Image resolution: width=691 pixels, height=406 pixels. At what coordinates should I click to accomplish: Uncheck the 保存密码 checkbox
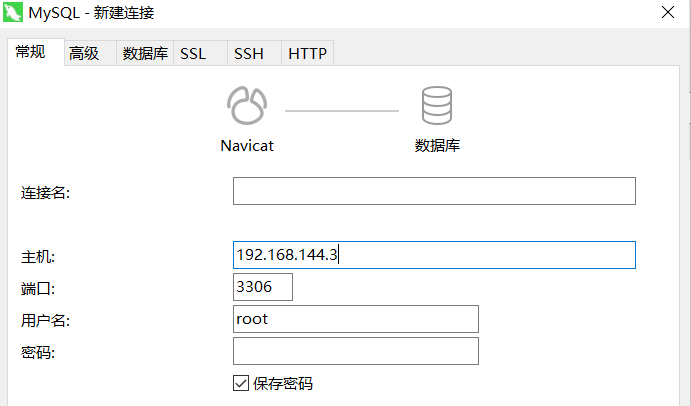241,383
